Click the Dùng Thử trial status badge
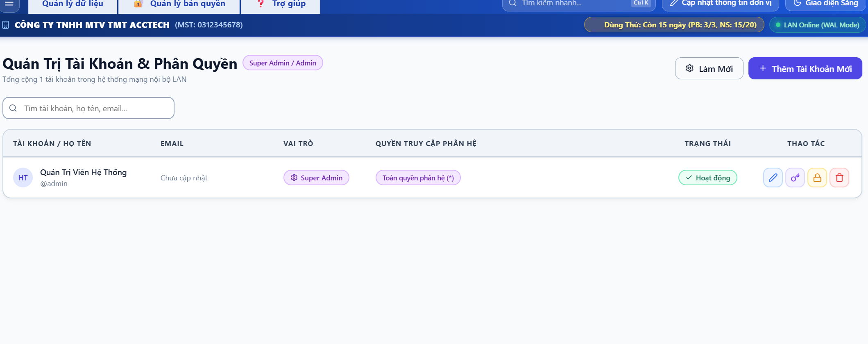 [674, 25]
